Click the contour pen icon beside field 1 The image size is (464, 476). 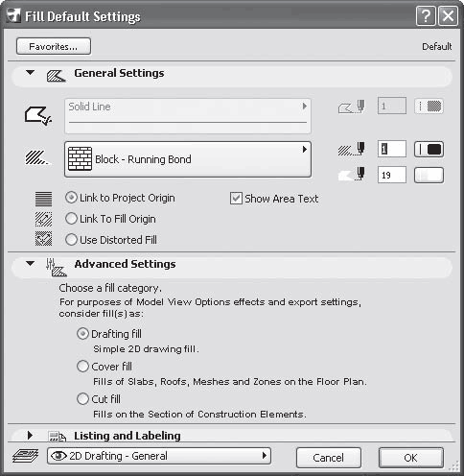click(352, 107)
